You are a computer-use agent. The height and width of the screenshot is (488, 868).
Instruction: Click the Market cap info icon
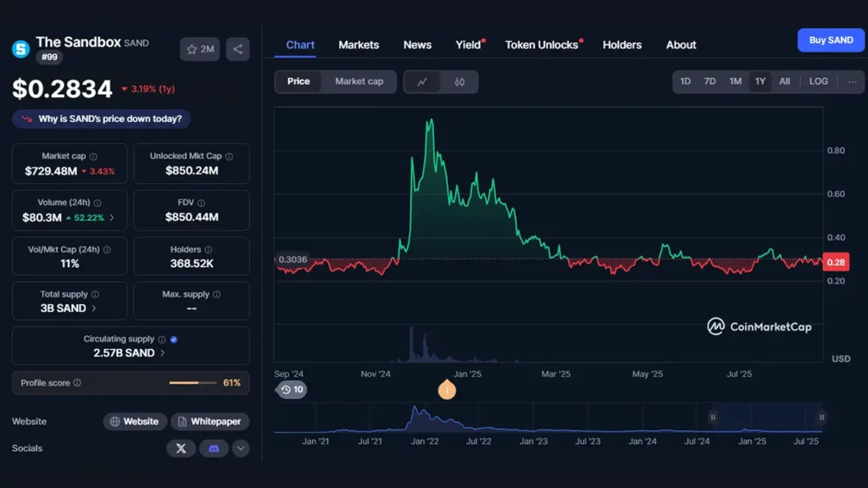[x=93, y=157]
